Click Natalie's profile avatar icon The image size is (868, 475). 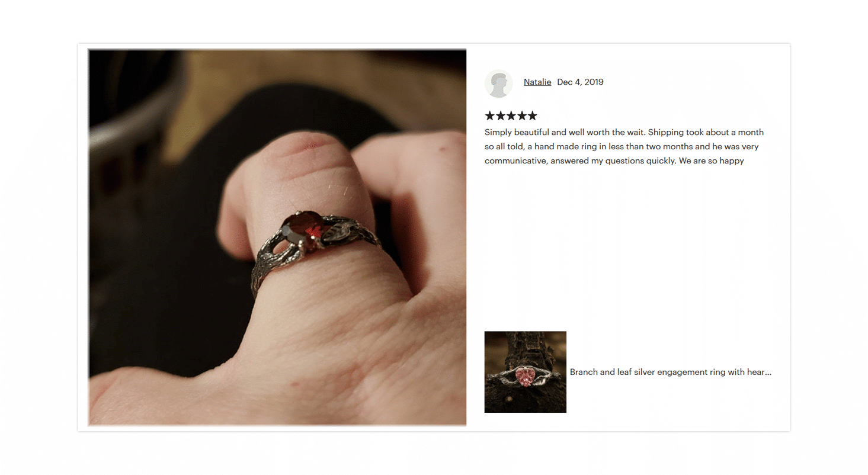click(498, 83)
